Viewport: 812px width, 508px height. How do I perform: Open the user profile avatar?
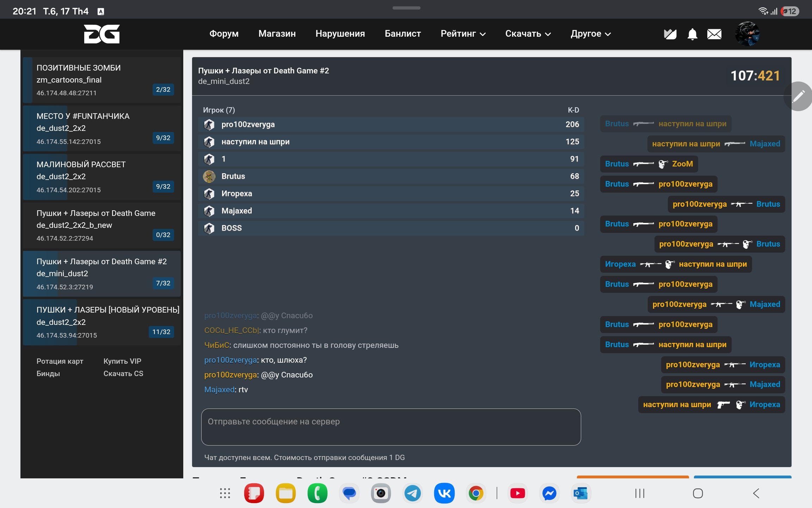(747, 34)
